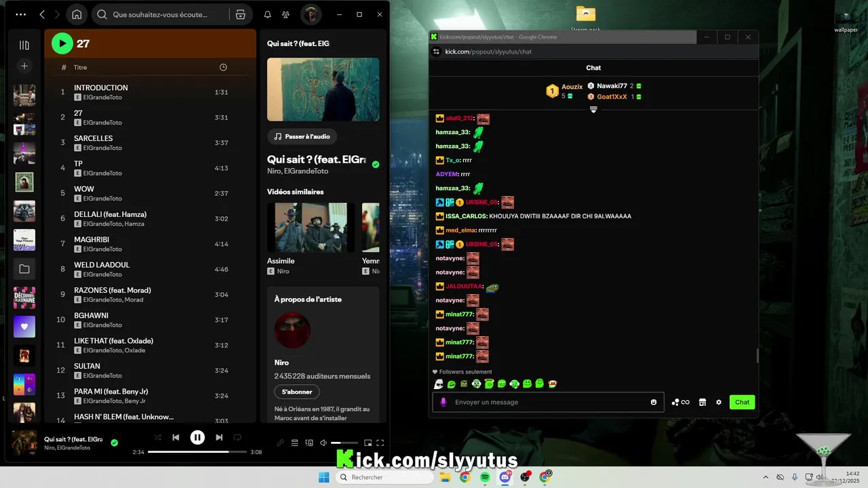
Task: Select the track SARCELLES
Action: pyautogui.click(x=94, y=138)
